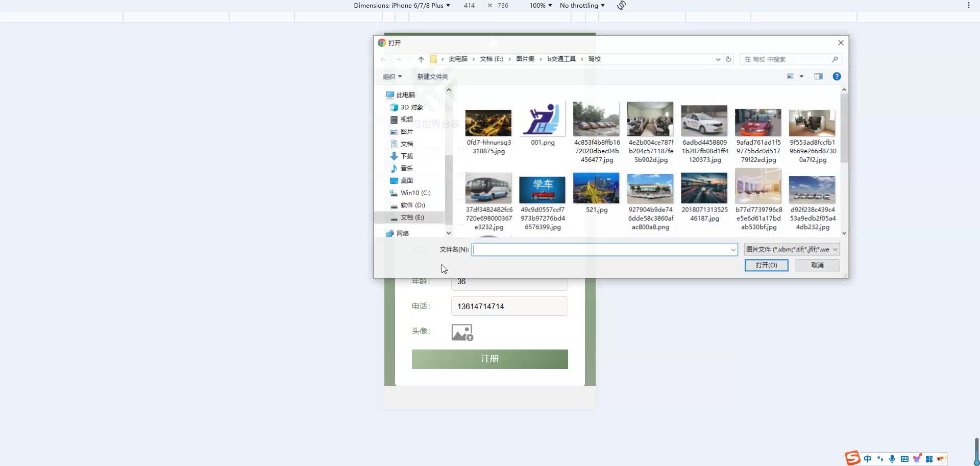
Task: Click the rotate device icon
Action: 621,6
